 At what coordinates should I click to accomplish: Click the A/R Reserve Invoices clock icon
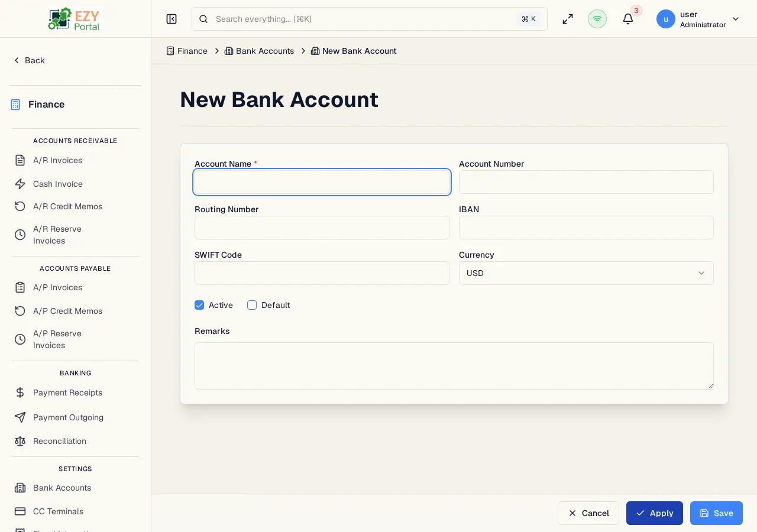(20, 235)
